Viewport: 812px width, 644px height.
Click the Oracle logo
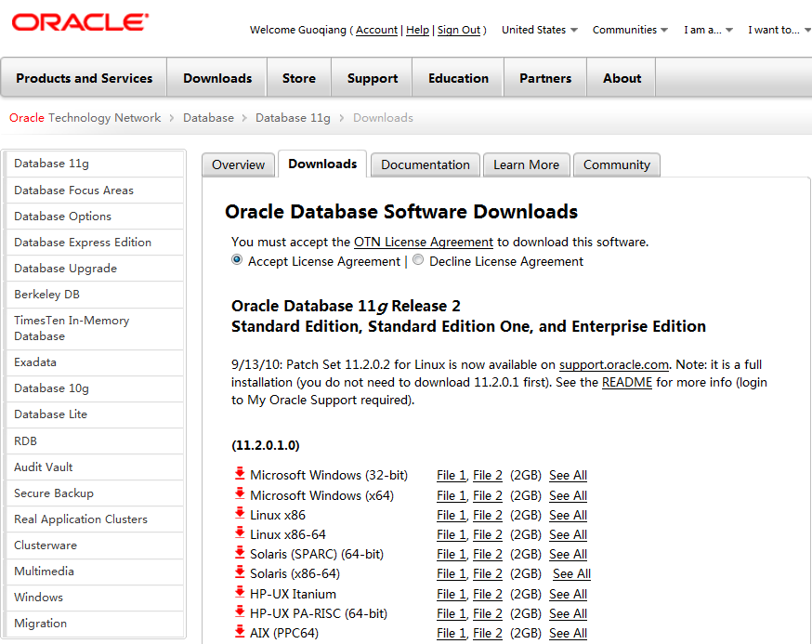point(79,22)
